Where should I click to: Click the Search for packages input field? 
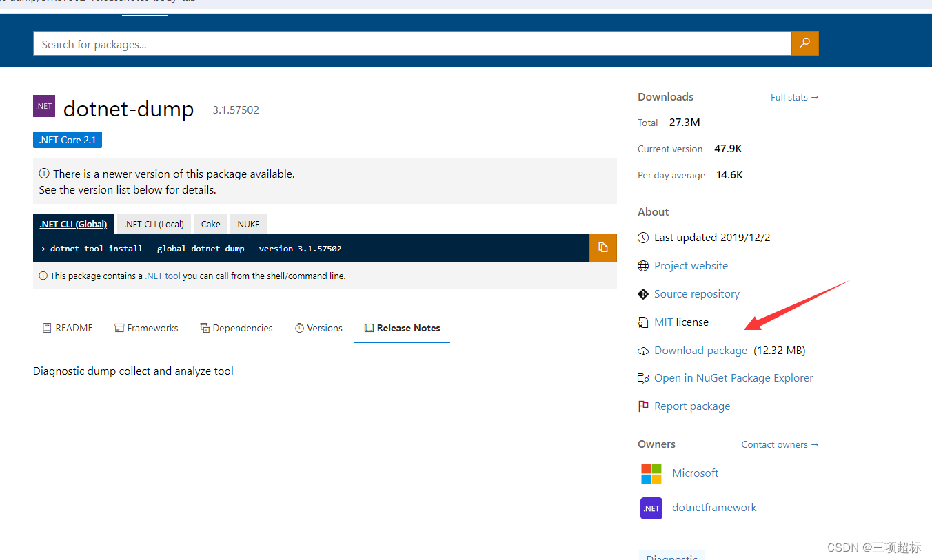click(412, 43)
